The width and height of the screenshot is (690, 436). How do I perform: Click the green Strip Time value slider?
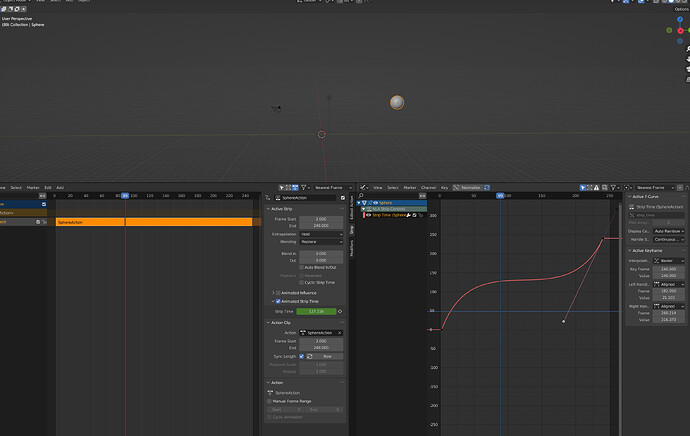(x=316, y=311)
